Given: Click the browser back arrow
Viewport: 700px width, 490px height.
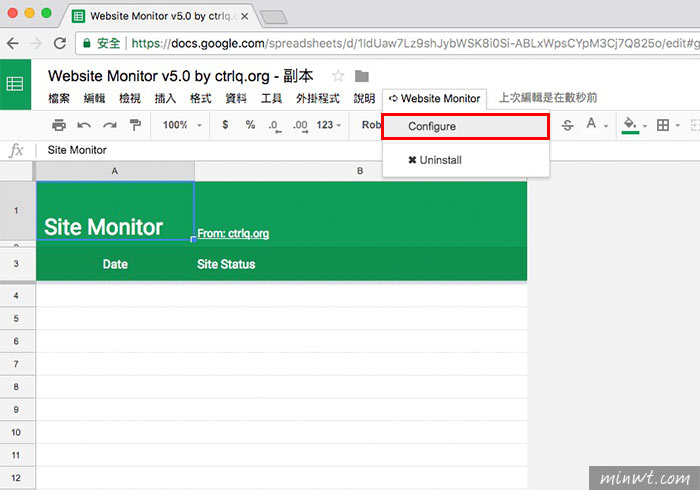Looking at the screenshot, I should (x=13, y=43).
